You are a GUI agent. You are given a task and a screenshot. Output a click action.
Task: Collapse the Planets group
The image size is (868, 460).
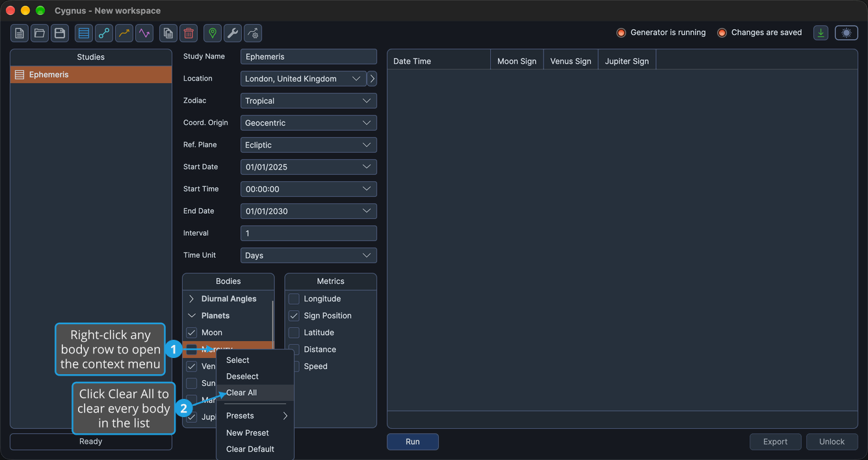191,316
